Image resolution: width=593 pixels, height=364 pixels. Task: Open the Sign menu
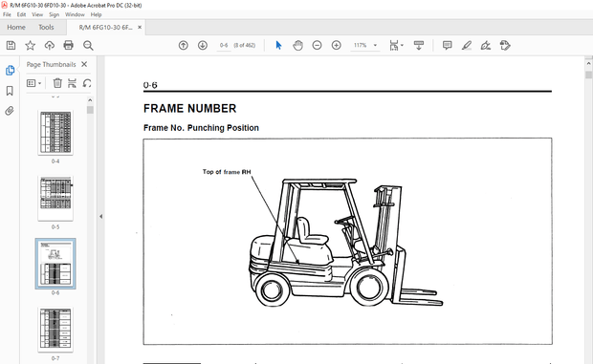coord(55,14)
